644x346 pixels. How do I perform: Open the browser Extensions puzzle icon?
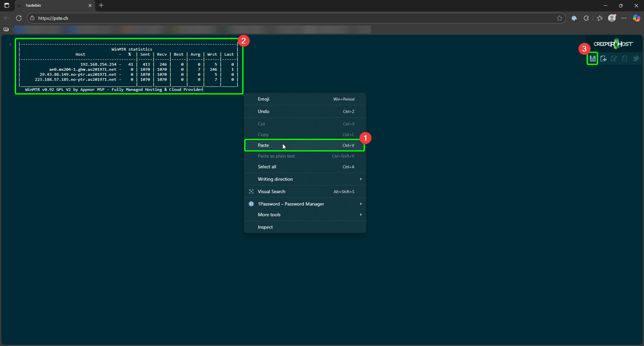[586, 18]
